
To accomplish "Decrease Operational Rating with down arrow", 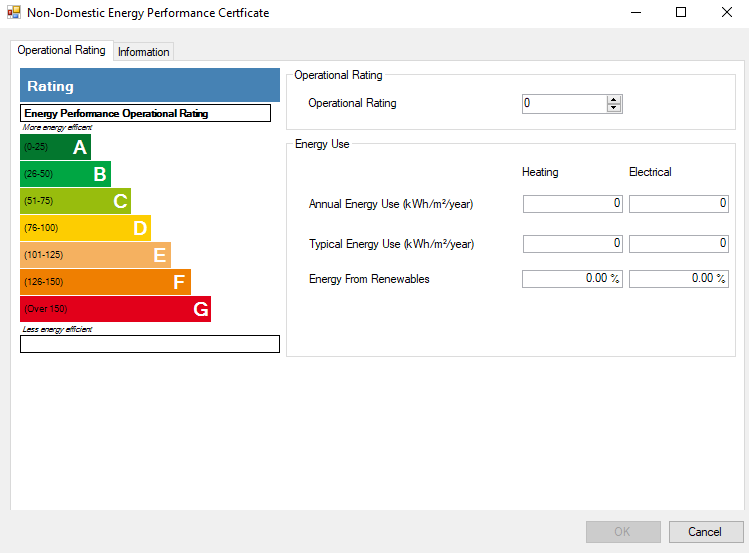I will click(x=614, y=108).
